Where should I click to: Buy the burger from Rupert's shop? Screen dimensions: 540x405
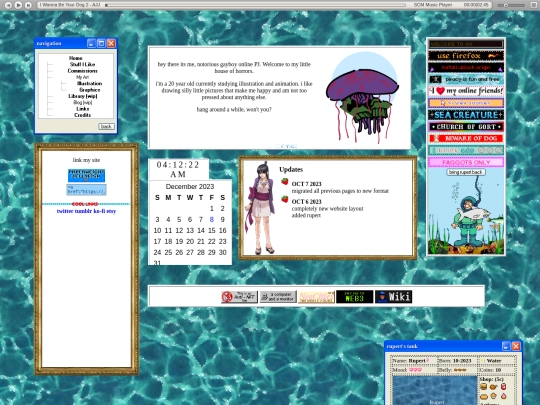tap(484, 387)
